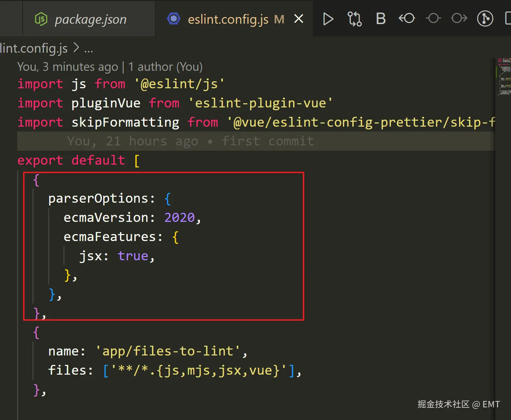Viewport: 511px width, 420px height.
Task: Click the files glob pattern string
Action: point(199,370)
